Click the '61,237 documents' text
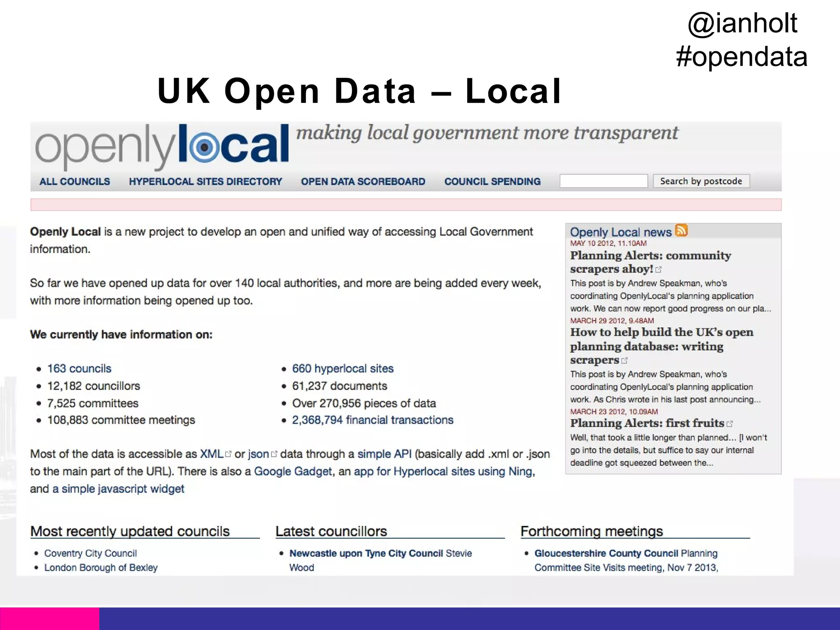This screenshot has height=630, width=840. (x=340, y=386)
